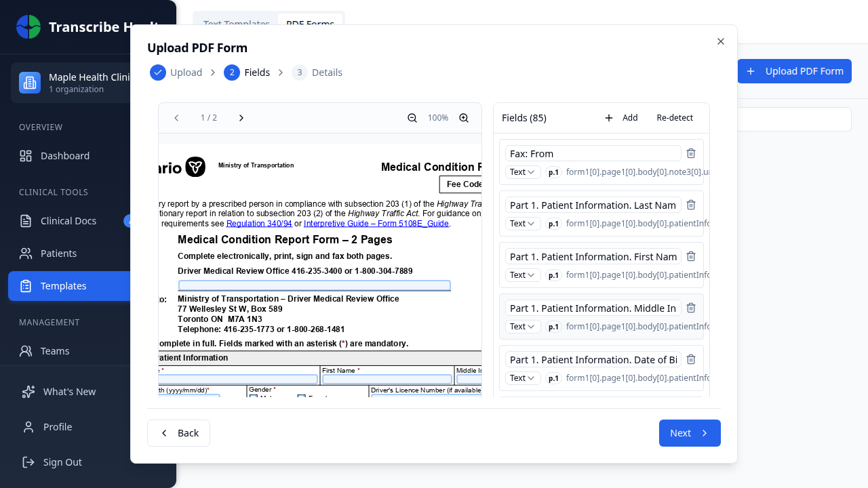
Task: Click the Transcribe Health logo
Action: point(28,26)
